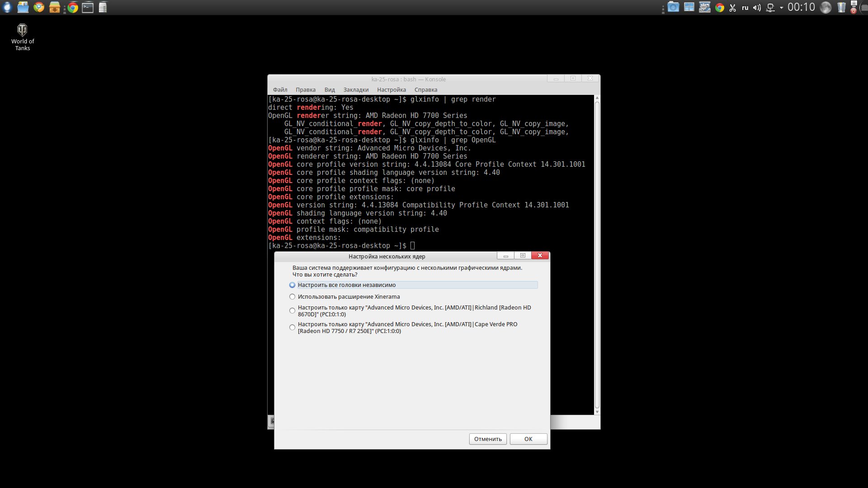Select 'Использовать расширение Xinerama' radio option
This screenshot has height=488, width=868.
click(292, 297)
